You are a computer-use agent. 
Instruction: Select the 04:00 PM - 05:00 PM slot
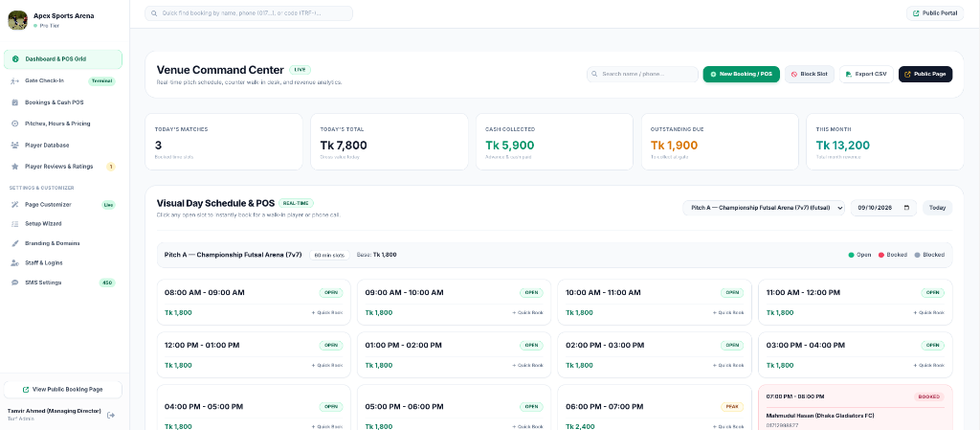[x=253, y=407]
